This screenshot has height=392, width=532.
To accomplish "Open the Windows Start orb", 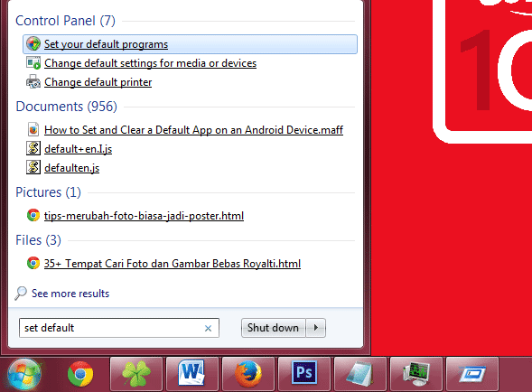I will point(24,375).
